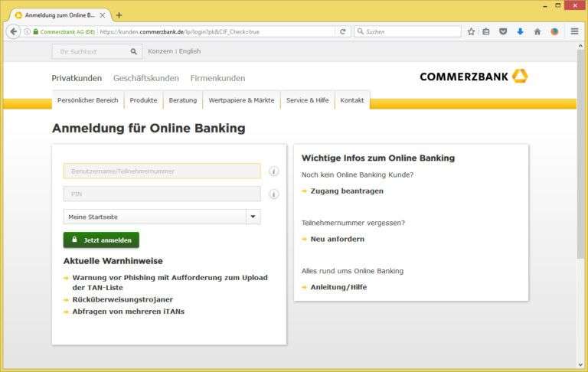Screen dimensions: 588x372
Task: Bookmark this page with the star icon
Action: 471,31
